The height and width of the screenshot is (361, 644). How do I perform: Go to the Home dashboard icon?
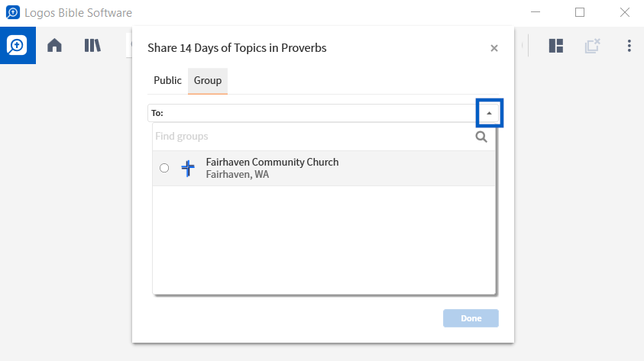click(54, 45)
